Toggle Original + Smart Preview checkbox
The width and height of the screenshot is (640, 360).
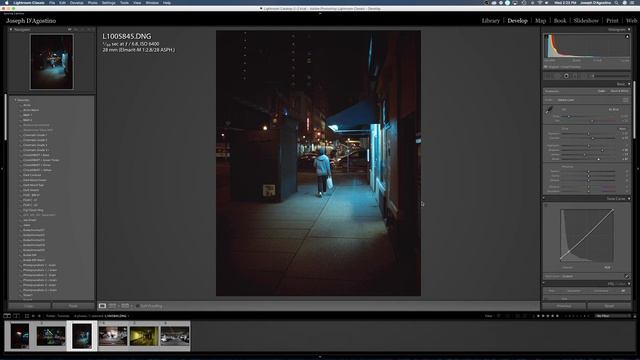tap(546, 67)
